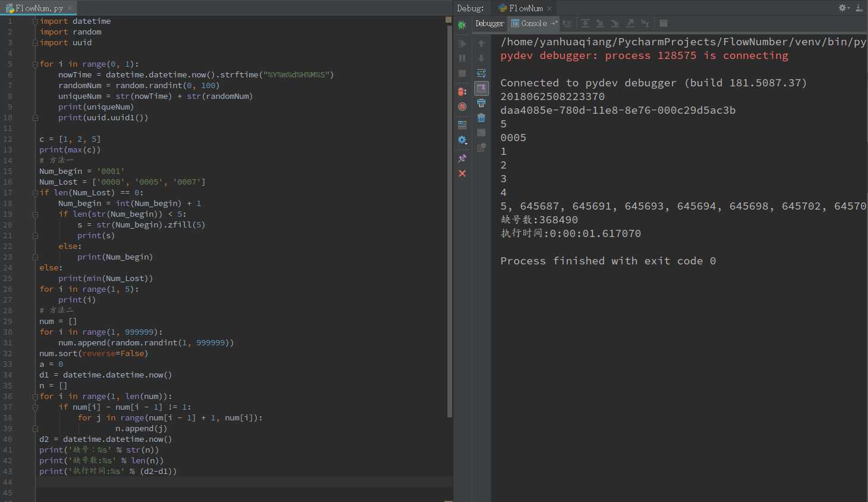Print the console output
This screenshot has height=502, width=868.
pyautogui.click(x=481, y=103)
